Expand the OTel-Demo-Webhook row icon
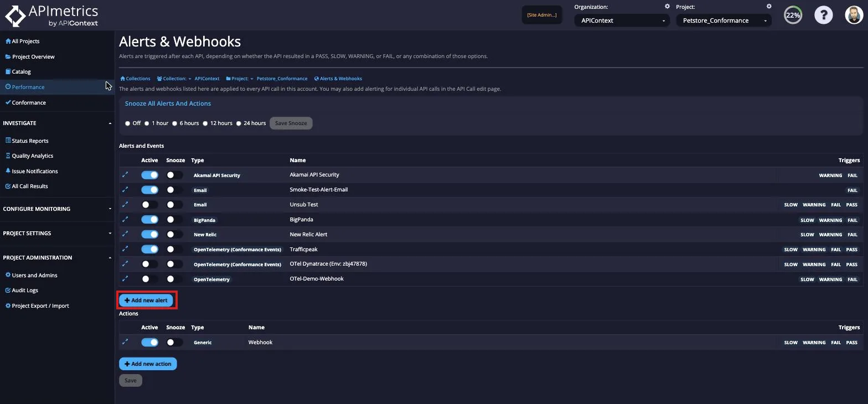The image size is (868, 404). (125, 279)
